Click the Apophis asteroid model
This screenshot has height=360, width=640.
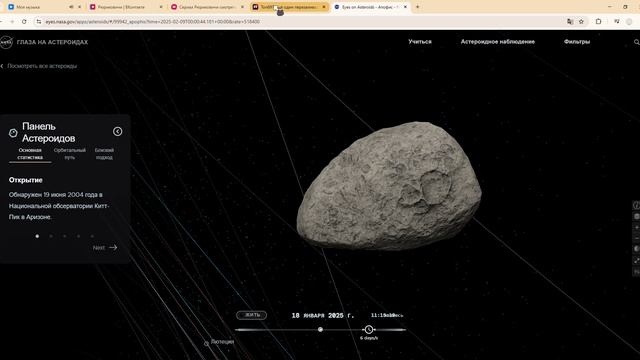pyautogui.click(x=389, y=186)
